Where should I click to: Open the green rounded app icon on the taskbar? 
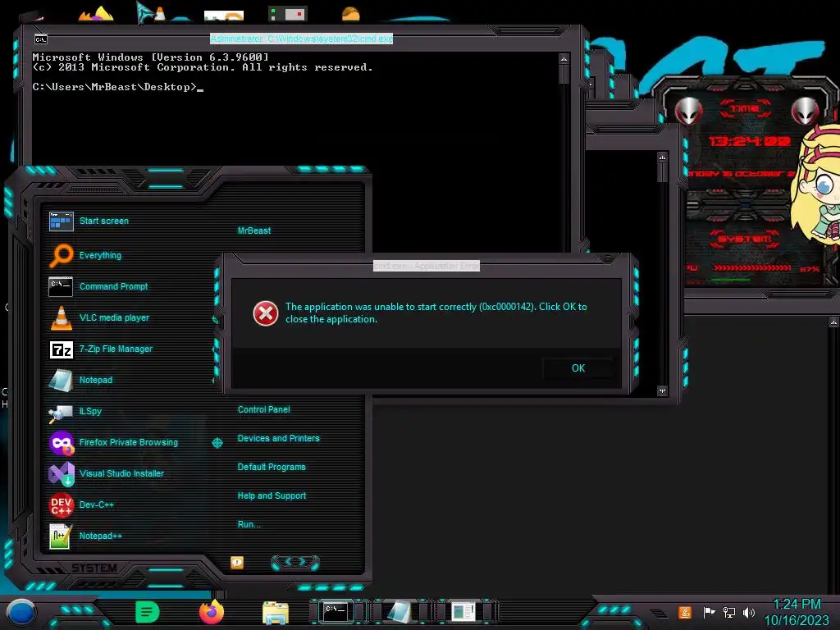pyautogui.click(x=148, y=612)
